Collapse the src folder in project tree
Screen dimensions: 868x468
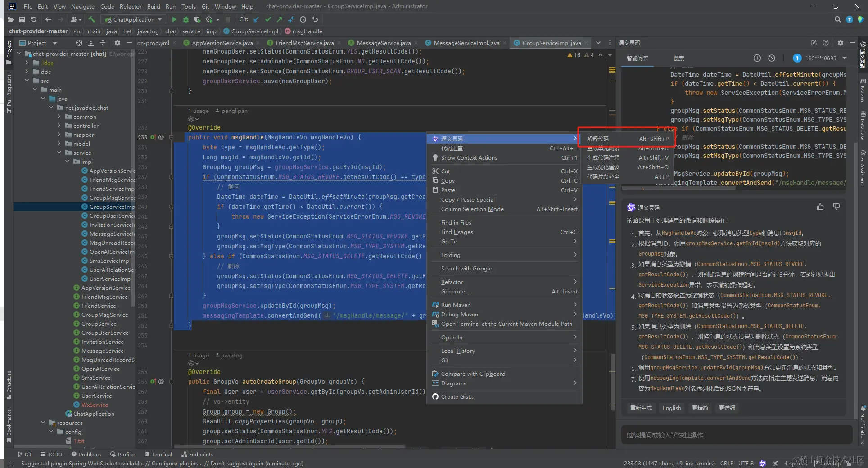click(27, 81)
